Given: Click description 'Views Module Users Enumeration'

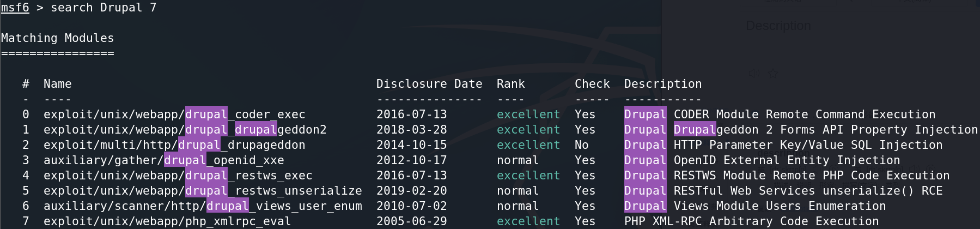Looking at the screenshot, I should (x=780, y=206).
